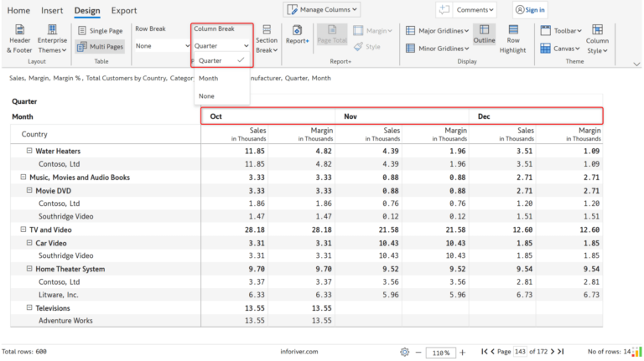Collapse Music, Movies and Audio Books row
Viewport: 644px width, 361px height.
point(23,177)
